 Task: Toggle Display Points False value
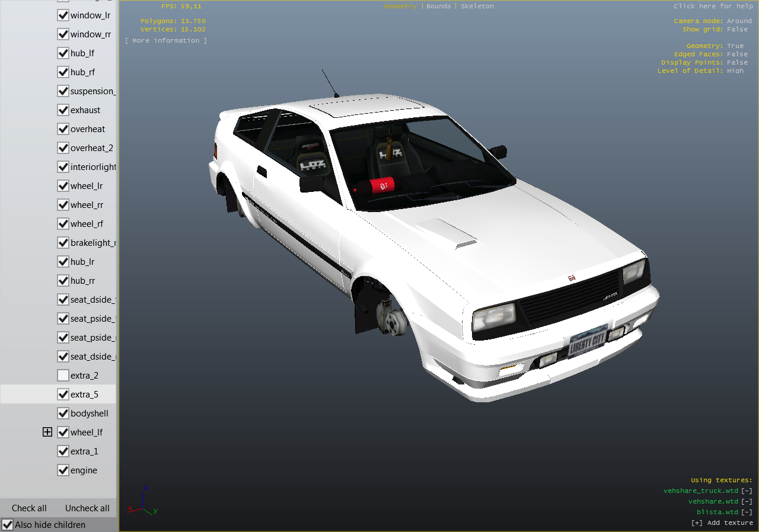pyautogui.click(x=738, y=62)
